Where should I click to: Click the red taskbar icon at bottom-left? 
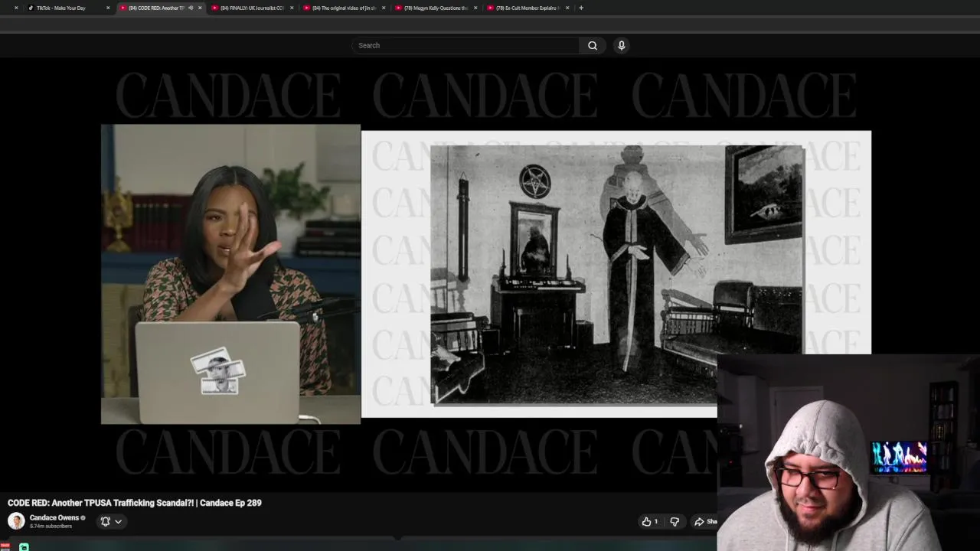pos(5,546)
